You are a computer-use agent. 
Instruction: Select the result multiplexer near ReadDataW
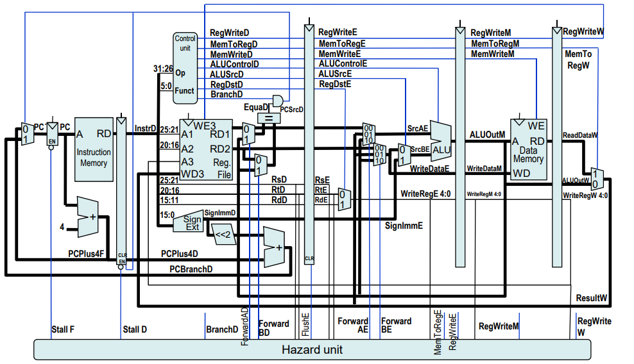(x=597, y=179)
